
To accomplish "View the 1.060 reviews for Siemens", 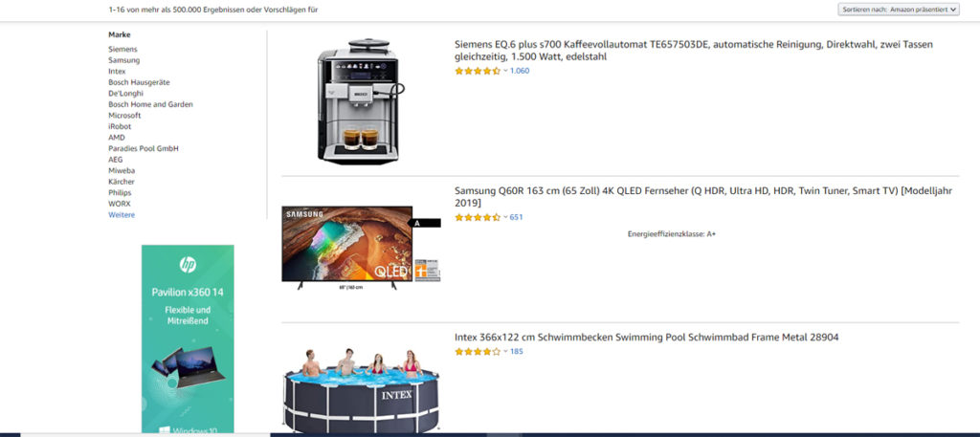I will (520, 71).
